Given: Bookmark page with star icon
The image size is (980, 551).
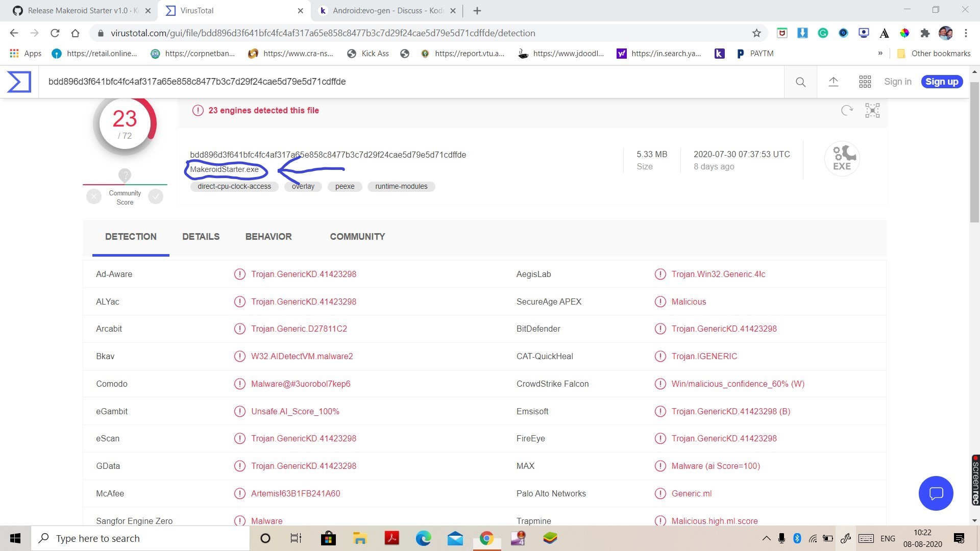Looking at the screenshot, I should 756,33.
